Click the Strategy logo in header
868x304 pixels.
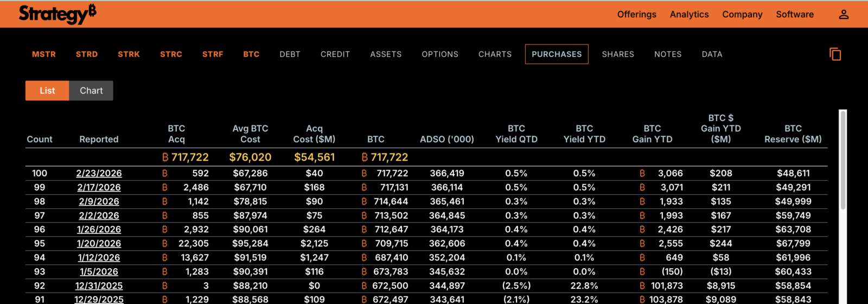click(58, 14)
